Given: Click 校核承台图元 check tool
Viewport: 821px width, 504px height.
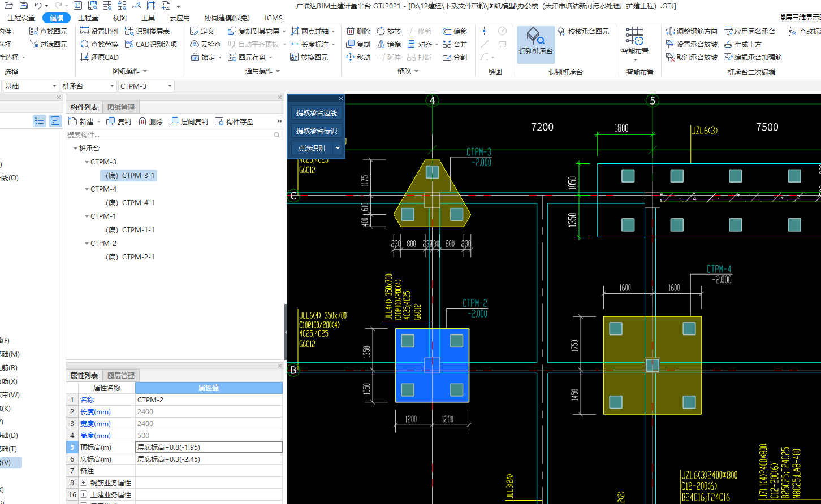Looking at the screenshot, I should [x=584, y=31].
